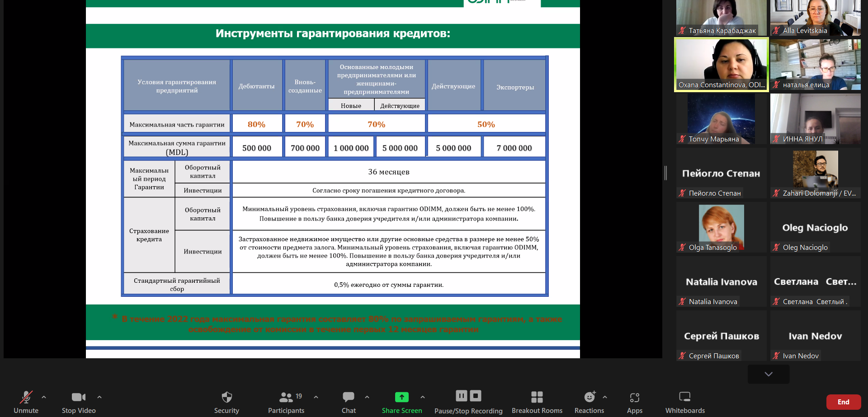
Task: Open the Chat panel
Action: (x=348, y=398)
